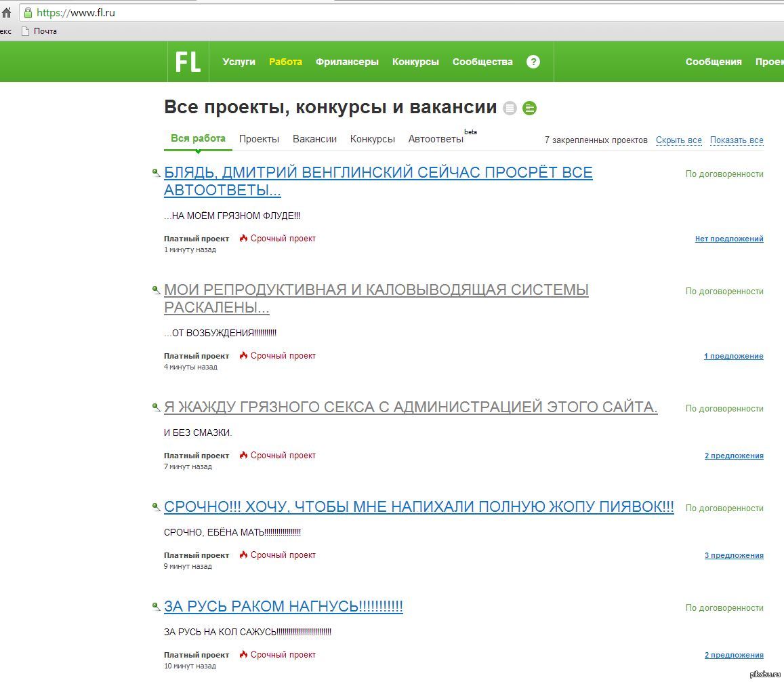Switch to the Проекты tab
Screen dimensions: 784x682
(259, 139)
